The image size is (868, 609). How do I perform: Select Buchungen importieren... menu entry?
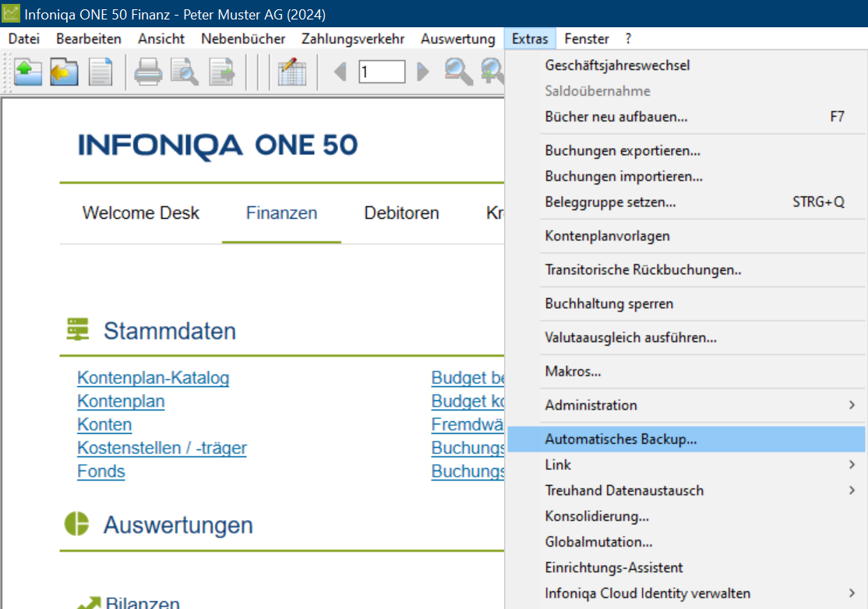tap(686, 176)
